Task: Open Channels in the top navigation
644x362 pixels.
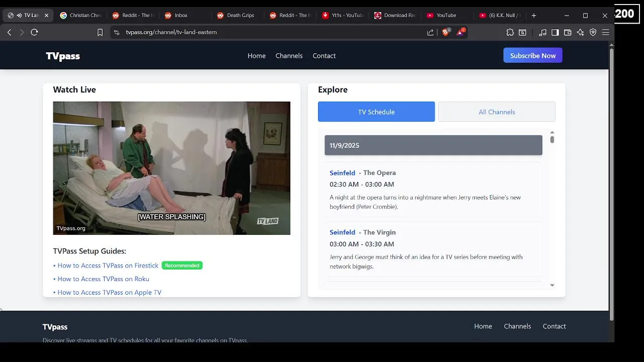Action: (x=289, y=56)
